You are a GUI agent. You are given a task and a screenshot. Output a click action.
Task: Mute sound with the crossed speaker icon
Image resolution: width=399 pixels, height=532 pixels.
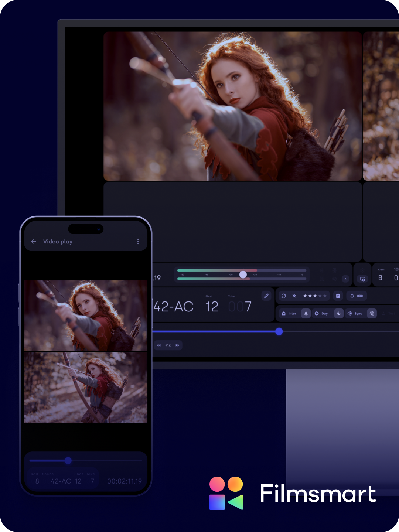point(372,314)
